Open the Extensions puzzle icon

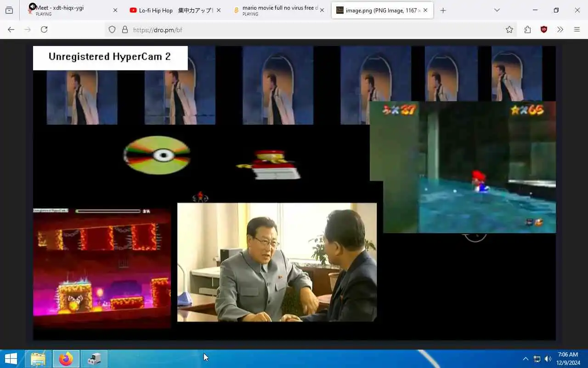click(527, 29)
